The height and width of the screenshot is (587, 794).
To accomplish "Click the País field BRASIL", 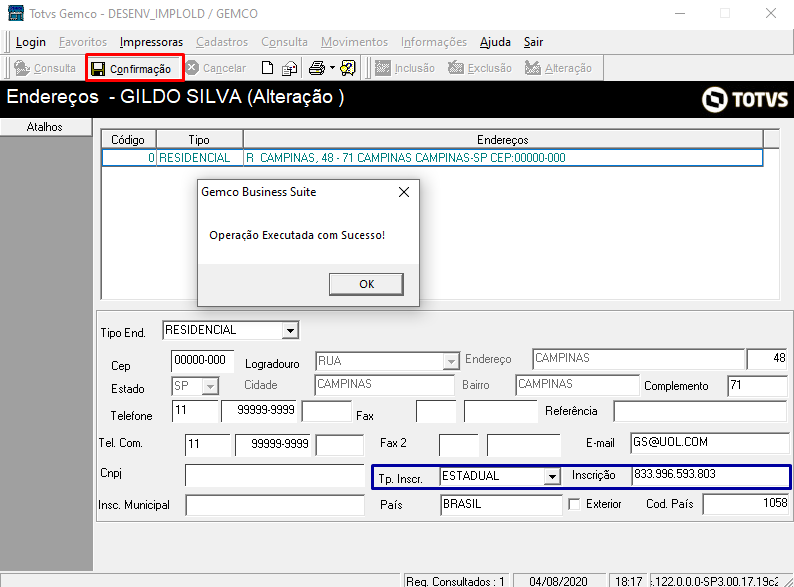I will (x=501, y=504).
